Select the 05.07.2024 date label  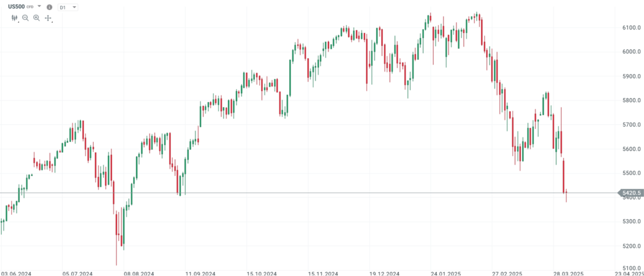click(77, 273)
